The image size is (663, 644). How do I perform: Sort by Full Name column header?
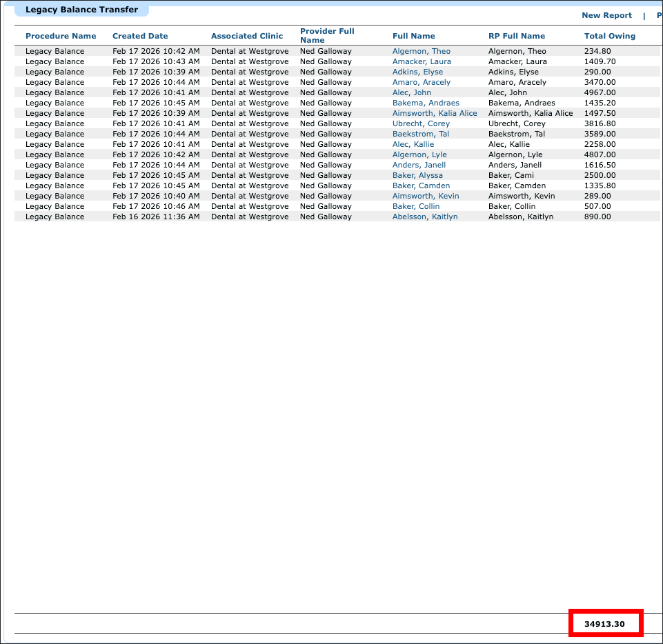(x=413, y=36)
